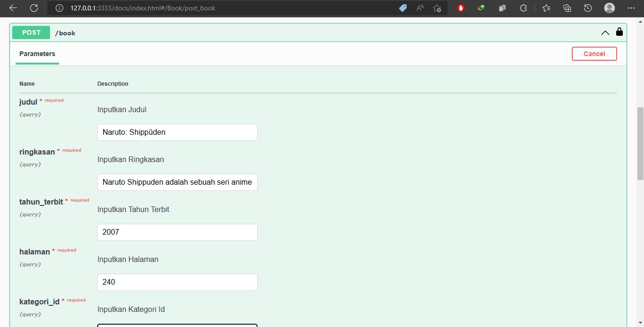This screenshot has width=644, height=327.
Task: Open the red hand ad blocker extension
Action: 461,8
